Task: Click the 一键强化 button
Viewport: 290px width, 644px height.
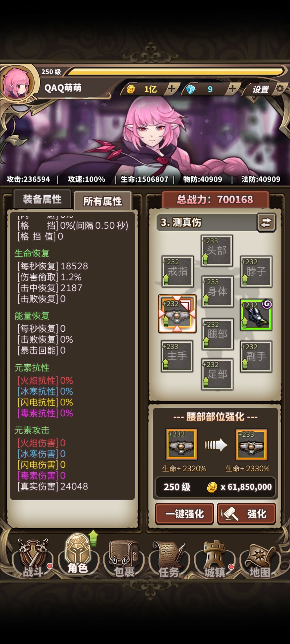Action: point(184,514)
